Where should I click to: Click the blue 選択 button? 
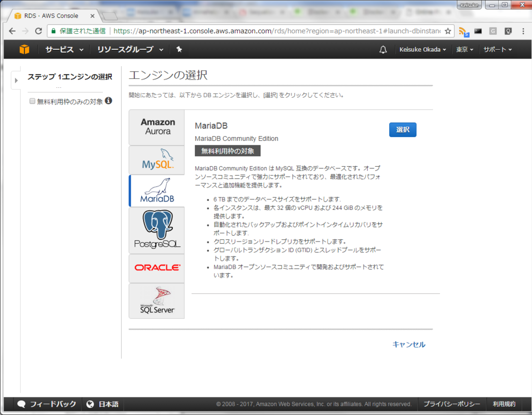pos(403,130)
